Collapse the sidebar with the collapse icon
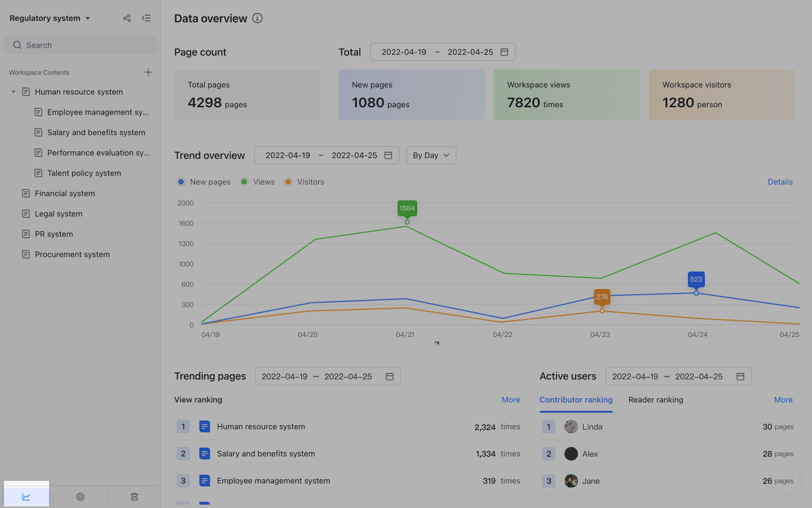The image size is (812, 508). [146, 18]
